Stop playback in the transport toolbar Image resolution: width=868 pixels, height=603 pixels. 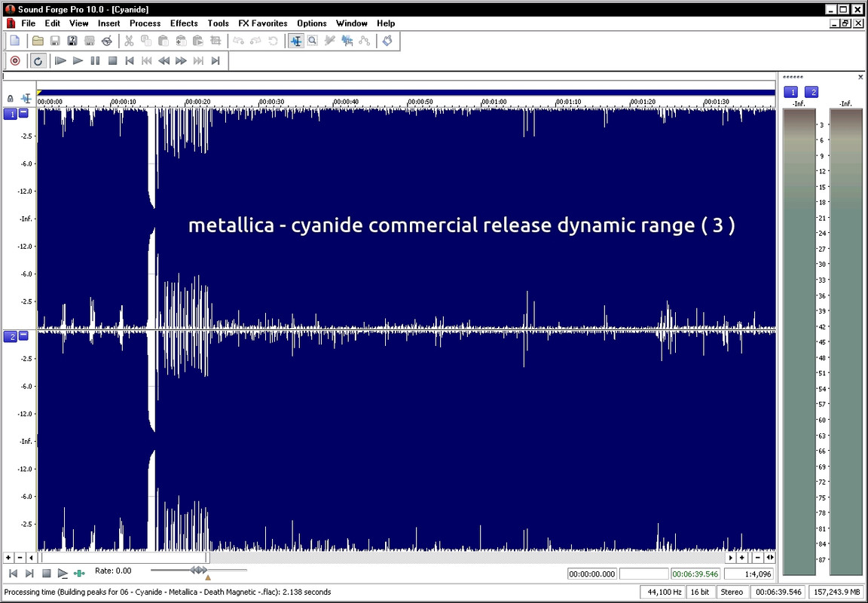[x=112, y=61]
